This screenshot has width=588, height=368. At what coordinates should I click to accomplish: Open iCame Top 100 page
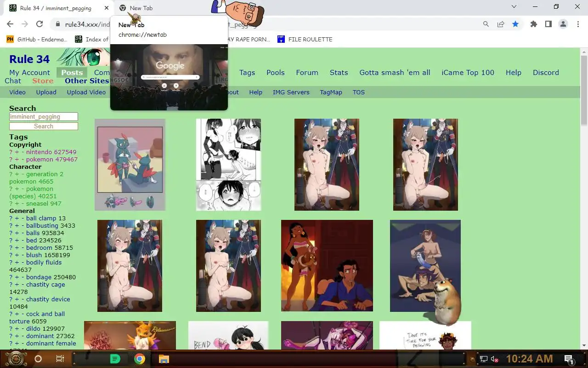(468, 72)
